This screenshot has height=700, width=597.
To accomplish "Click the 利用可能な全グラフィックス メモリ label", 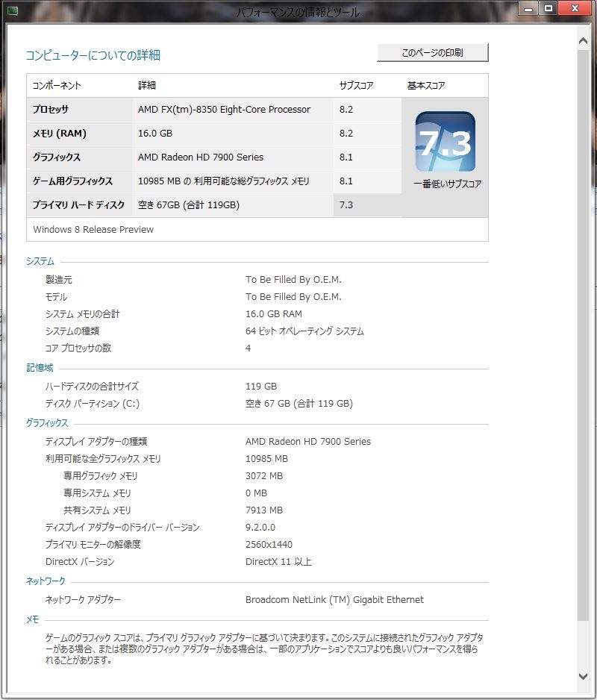I will 103,459.
